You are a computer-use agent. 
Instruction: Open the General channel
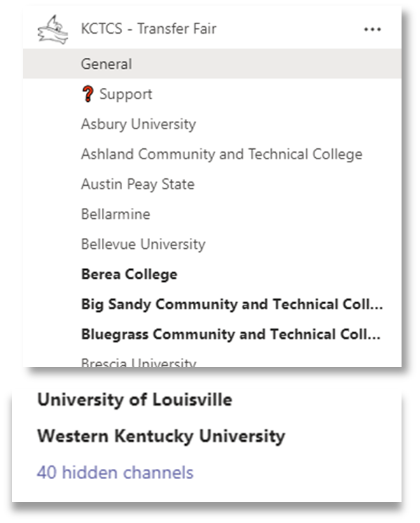pyautogui.click(x=212, y=64)
